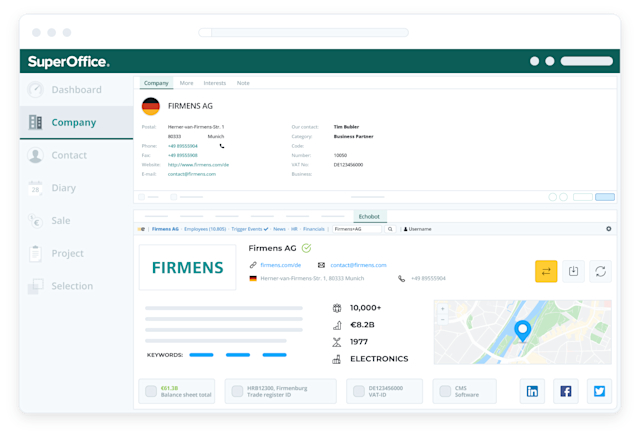
Task: Click e-mail contact@firmens.com in company card
Action: (x=192, y=174)
